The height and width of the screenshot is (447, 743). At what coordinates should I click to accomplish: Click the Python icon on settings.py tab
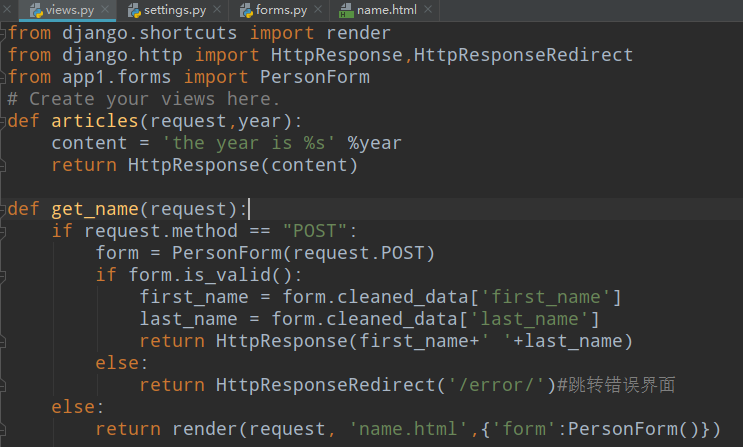[x=135, y=10]
